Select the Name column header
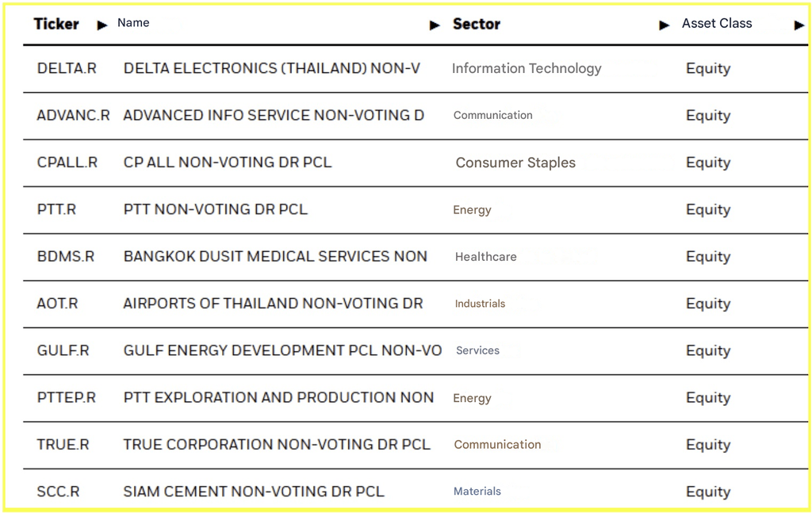Screen dimensions: 812x513 [133, 23]
